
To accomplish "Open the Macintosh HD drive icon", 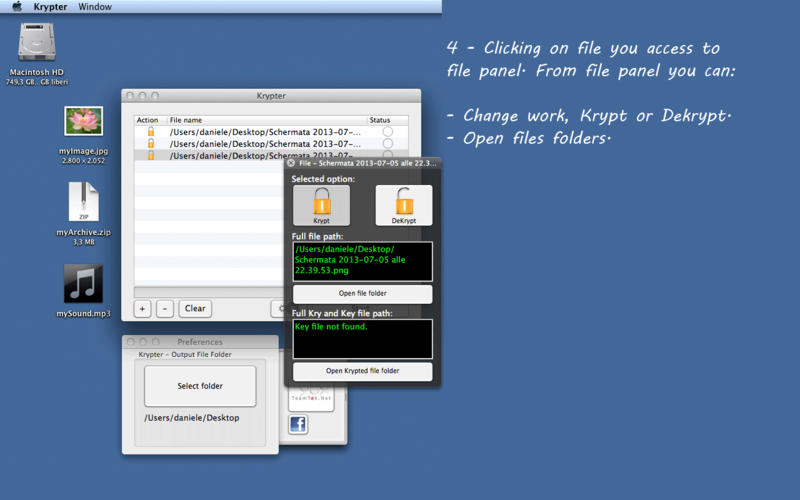I will click(37, 42).
